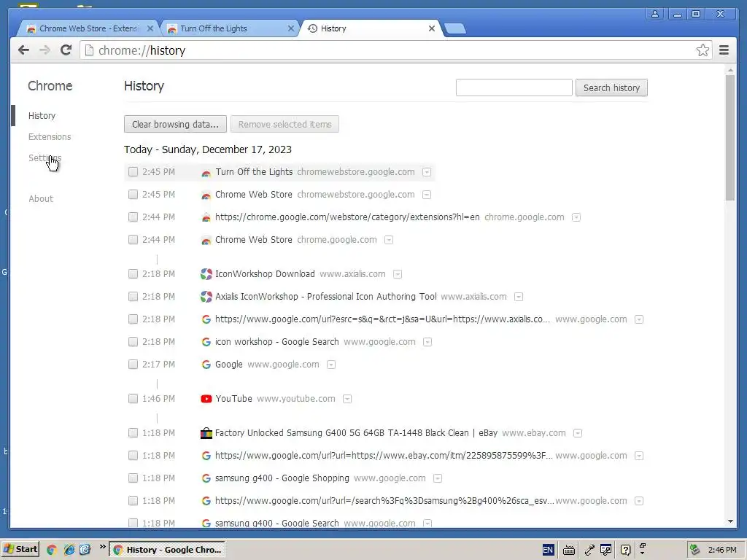The height and width of the screenshot is (560, 747).
Task: Click the pen tray icon in taskbar
Action: (x=589, y=550)
